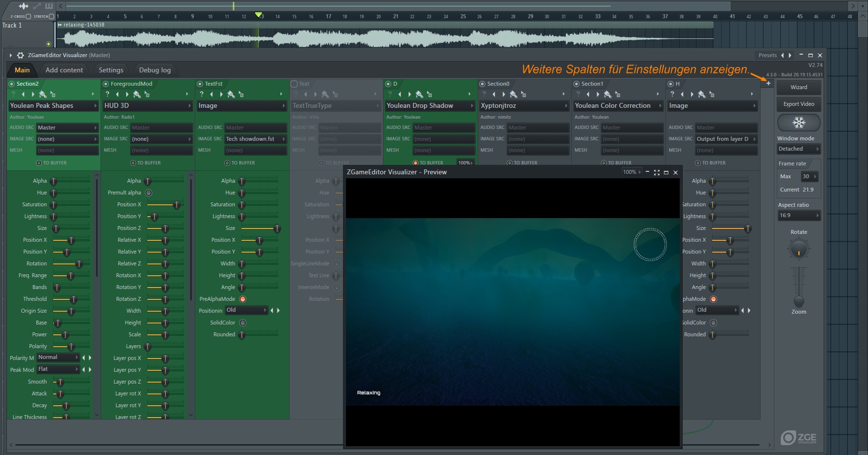Click the Max frame rate 30 field
The width and height of the screenshot is (868, 455).
tap(809, 176)
